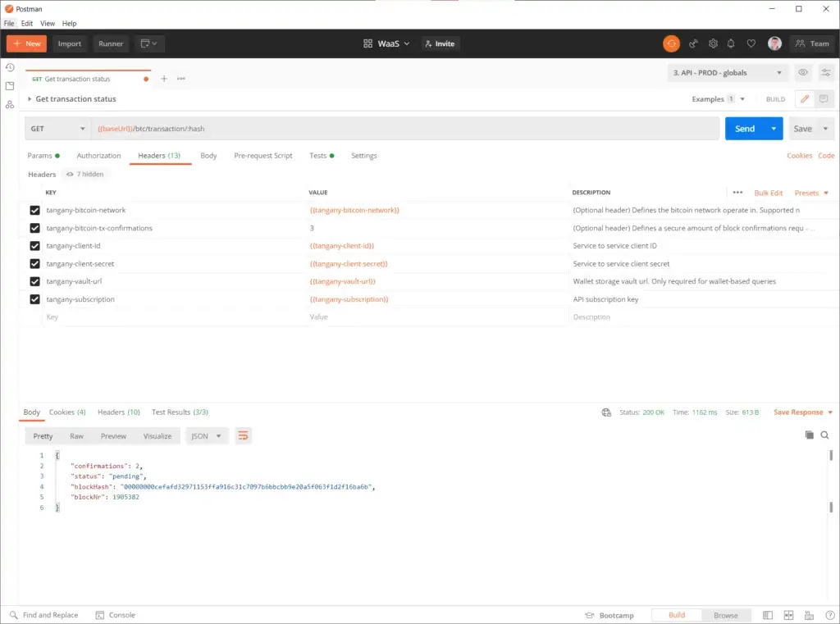Click the New button
The height and width of the screenshot is (624, 840).
click(x=27, y=43)
